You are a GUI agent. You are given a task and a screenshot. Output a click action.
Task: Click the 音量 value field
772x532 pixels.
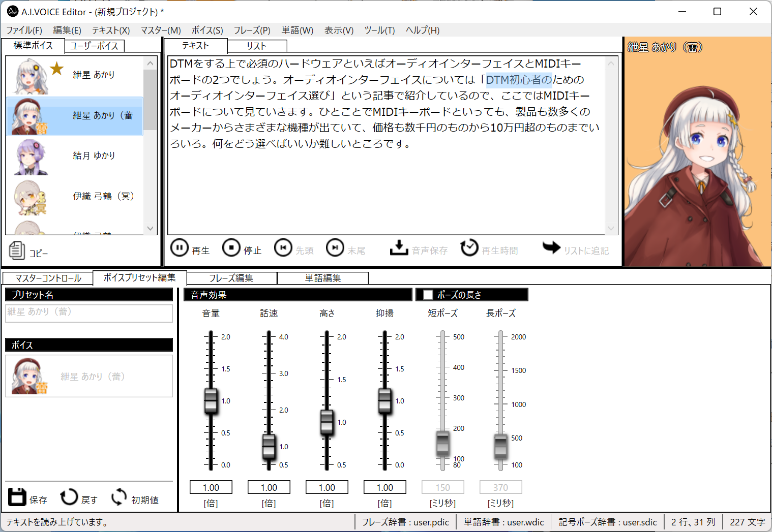click(x=211, y=487)
